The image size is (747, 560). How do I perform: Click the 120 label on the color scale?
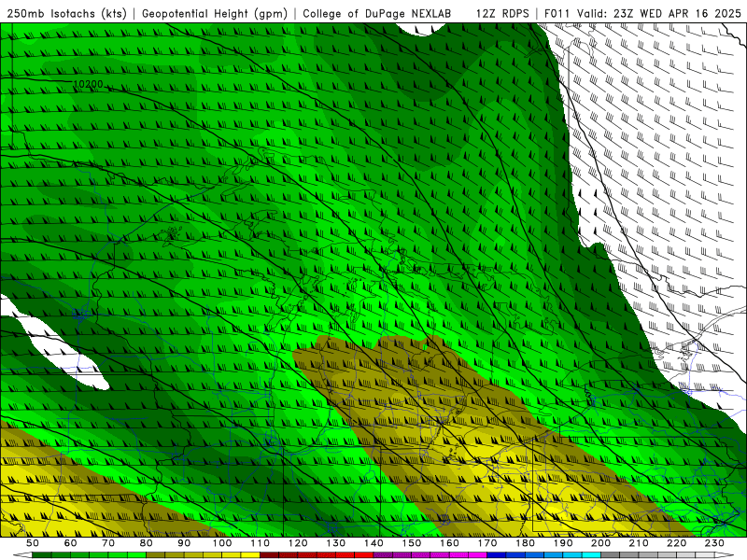click(x=298, y=543)
